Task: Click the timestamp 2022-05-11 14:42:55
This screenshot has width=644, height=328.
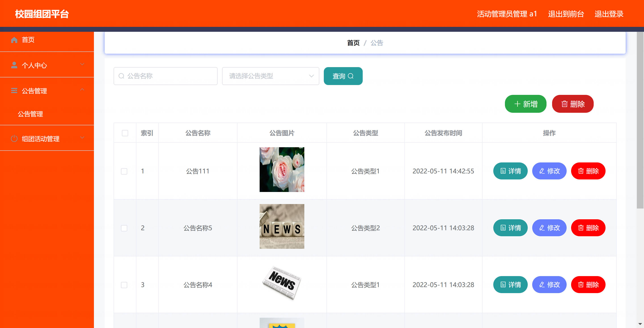Action: [x=443, y=171]
